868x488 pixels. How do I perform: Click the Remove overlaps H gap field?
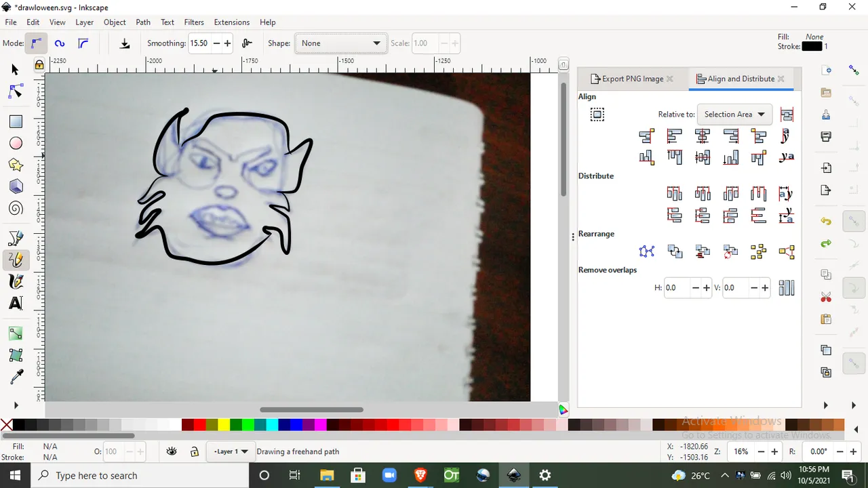click(x=676, y=288)
